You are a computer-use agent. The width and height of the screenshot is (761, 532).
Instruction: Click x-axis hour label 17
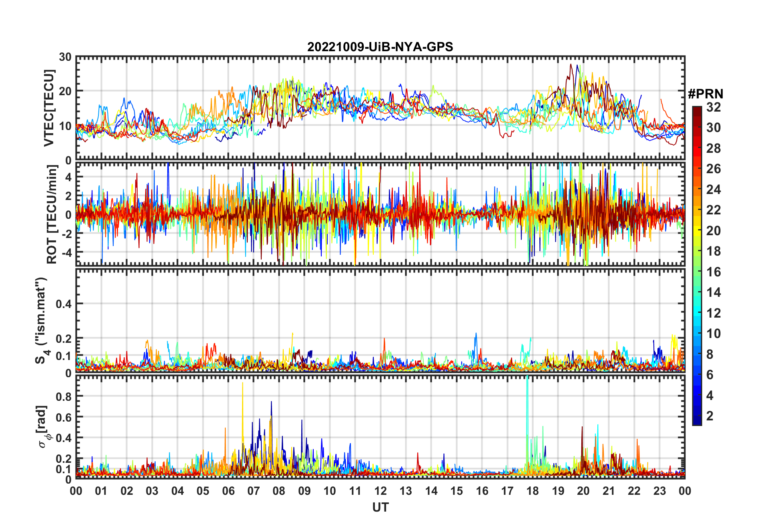coord(507,491)
